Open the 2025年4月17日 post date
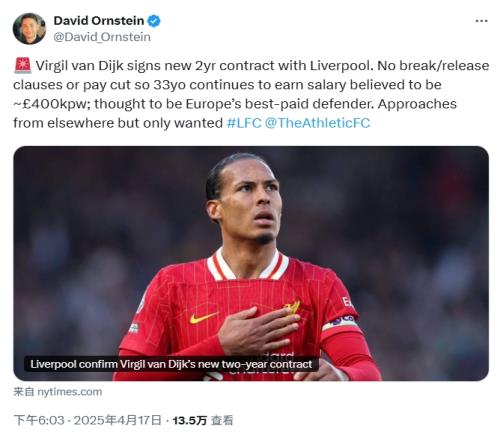The height and width of the screenshot is (440, 500). [x=118, y=420]
